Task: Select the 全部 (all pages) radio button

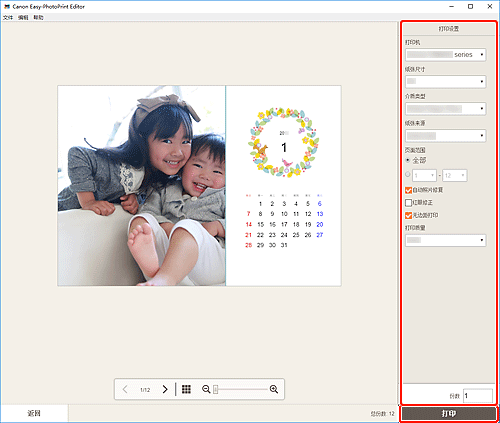Action: pyautogui.click(x=408, y=160)
